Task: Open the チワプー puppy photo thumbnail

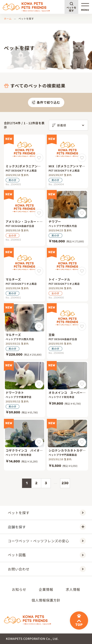Action: 67,205
